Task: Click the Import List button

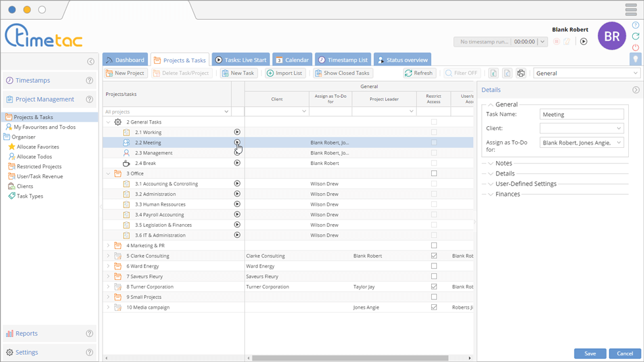Action: 285,73
